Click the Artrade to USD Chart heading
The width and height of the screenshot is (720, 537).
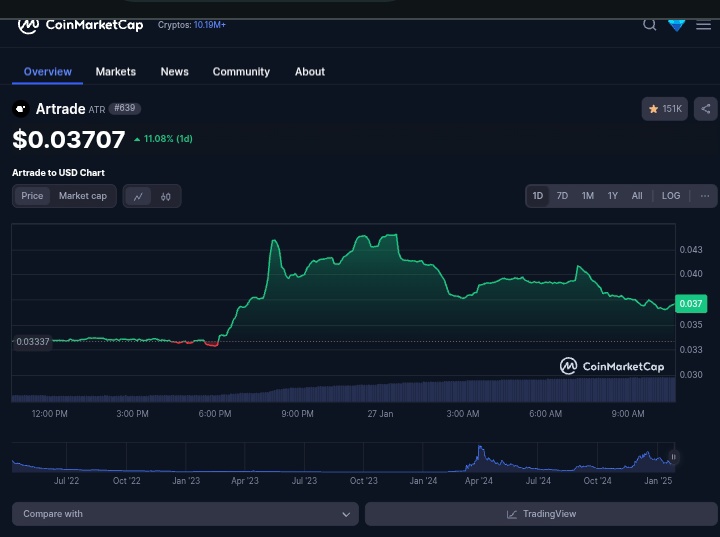point(58,173)
